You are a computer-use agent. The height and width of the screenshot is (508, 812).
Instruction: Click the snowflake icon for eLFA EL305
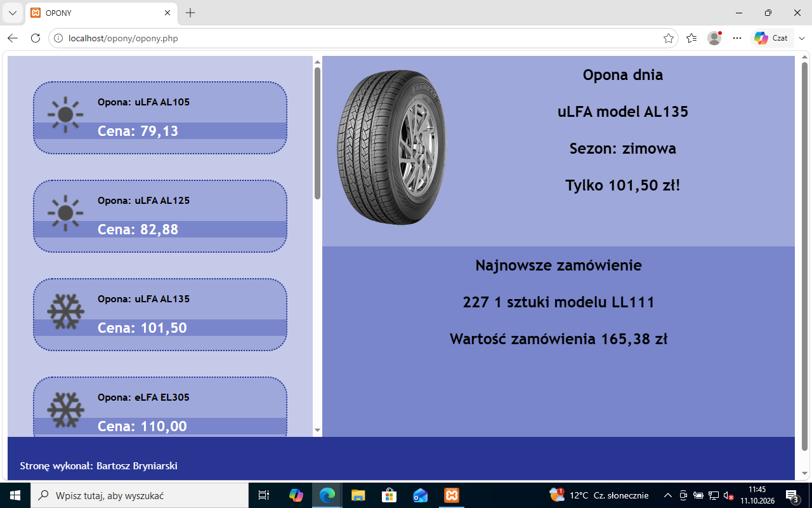(65, 410)
